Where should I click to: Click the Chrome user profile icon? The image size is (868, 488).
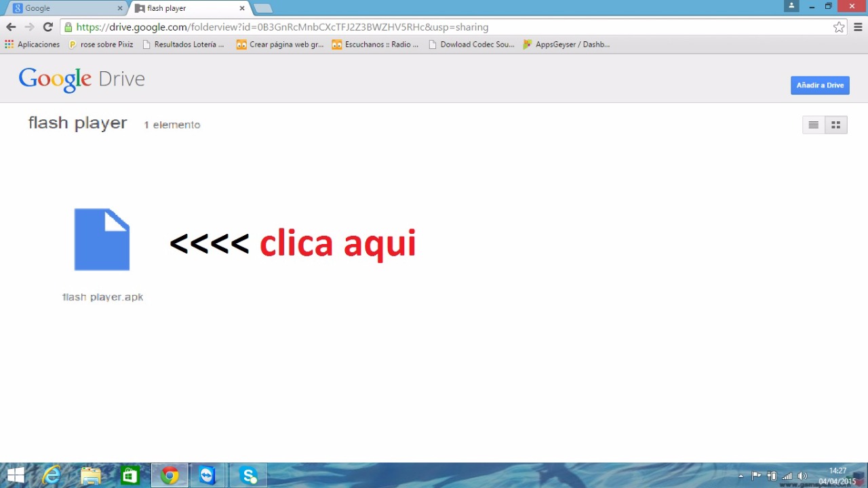(x=791, y=6)
